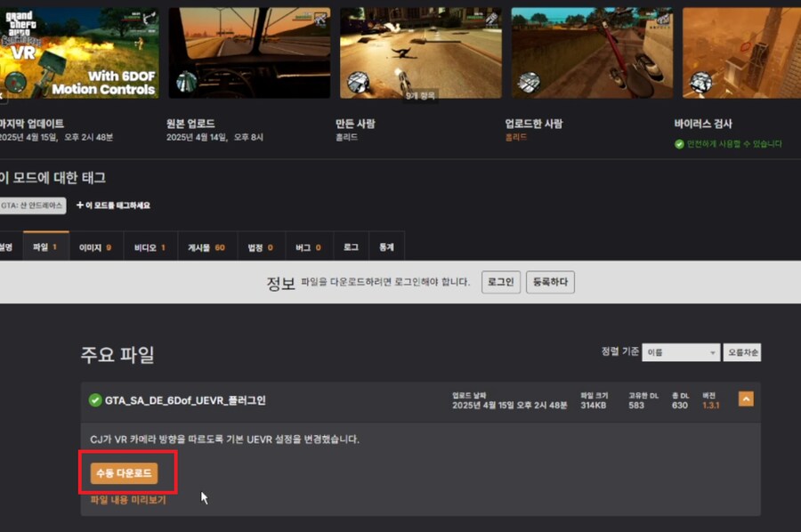Click the plus 이 모드를 태그하세요 link
Image resolution: width=801 pixels, height=532 pixels.
[113, 206]
